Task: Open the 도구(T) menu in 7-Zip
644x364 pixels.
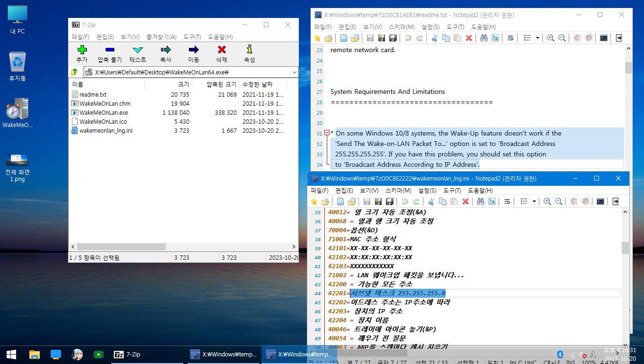Action: pos(192,37)
